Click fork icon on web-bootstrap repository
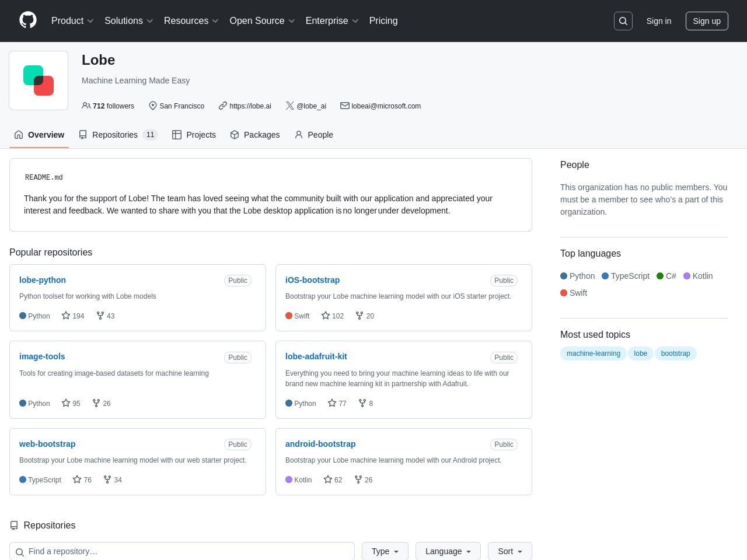Viewport: 747px width, 560px height. pos(107,480)
